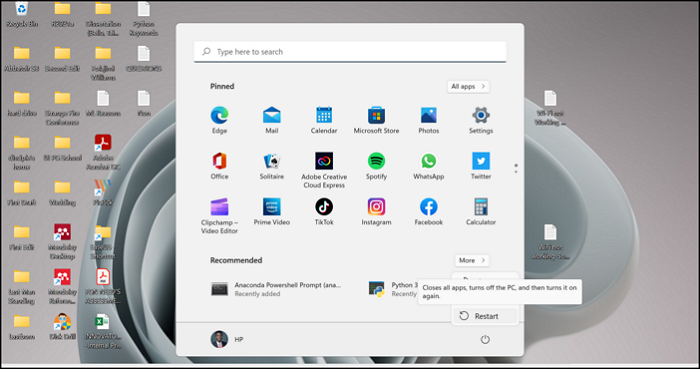Open the HP user account menu
Screen dimensions: 700x369
[x=227, y=340]
